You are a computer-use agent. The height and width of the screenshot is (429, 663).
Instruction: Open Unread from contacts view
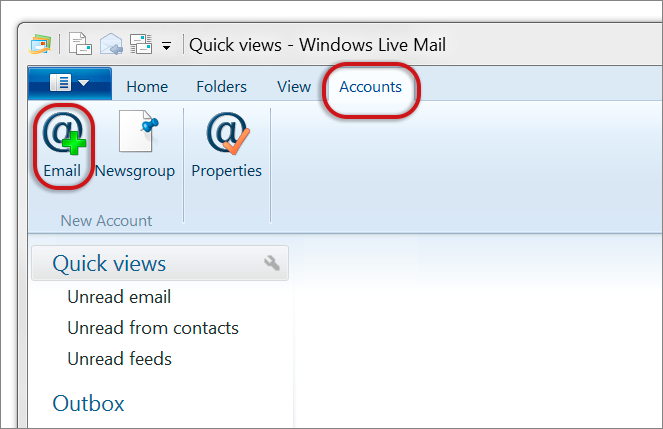[153, 328]
